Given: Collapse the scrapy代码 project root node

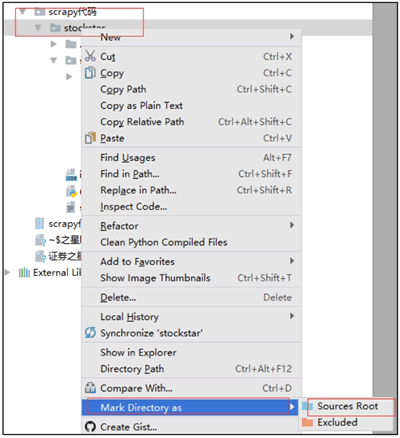Looking at the screenshot, I should 23,12.
